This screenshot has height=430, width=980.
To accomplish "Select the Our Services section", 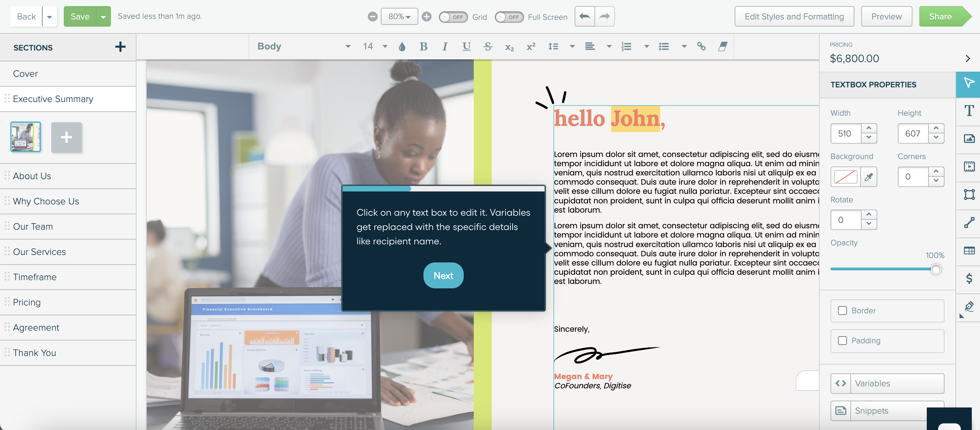I will [39, 252].
